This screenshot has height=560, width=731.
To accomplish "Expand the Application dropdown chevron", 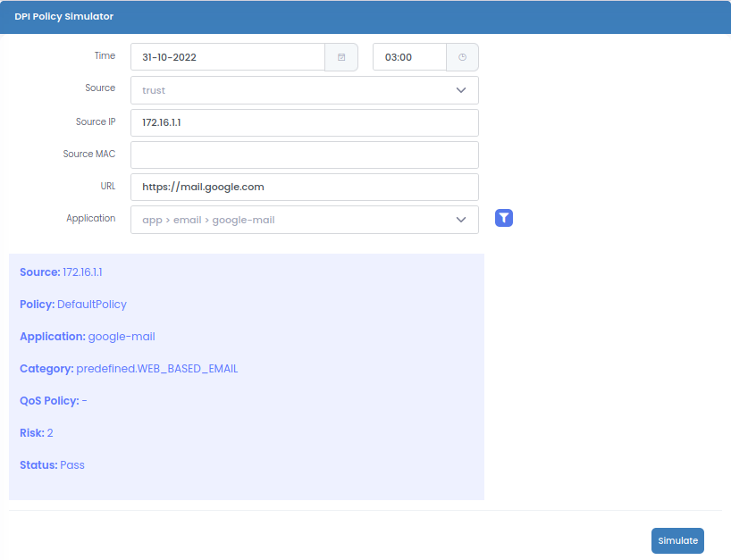I will click(x=461, y=220).
